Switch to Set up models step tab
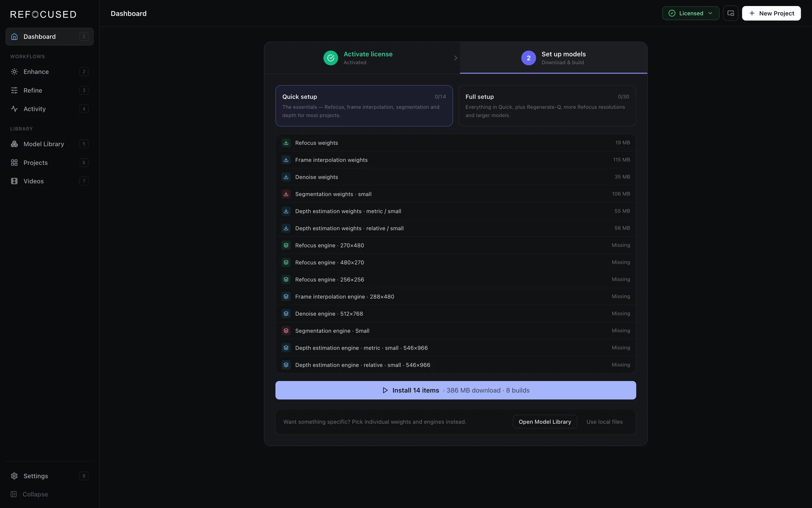Viewport: 812px width, 508px height. [553, 58]
